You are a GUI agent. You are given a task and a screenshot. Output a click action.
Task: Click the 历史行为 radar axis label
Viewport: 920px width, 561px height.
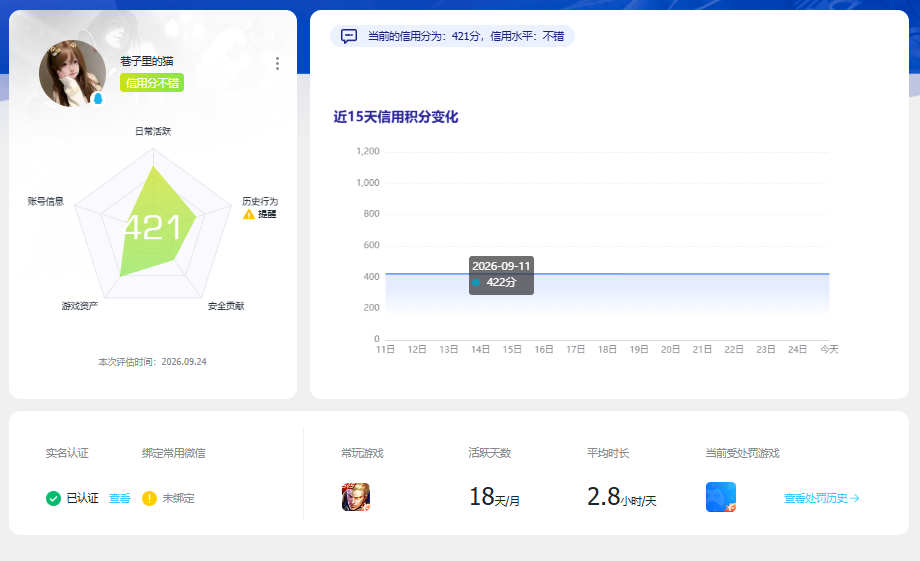point(260,201)
